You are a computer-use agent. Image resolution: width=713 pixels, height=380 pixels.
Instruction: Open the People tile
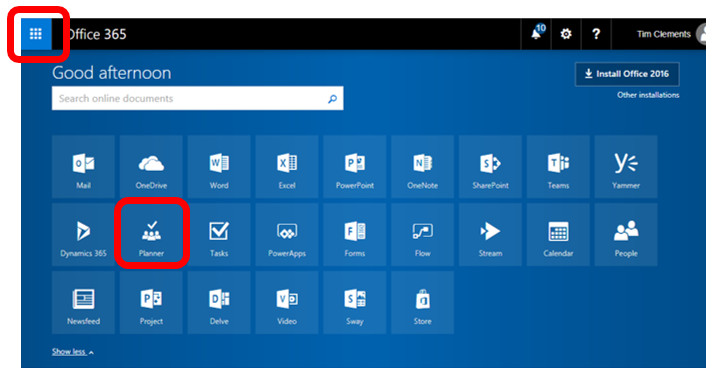[626, 235]
